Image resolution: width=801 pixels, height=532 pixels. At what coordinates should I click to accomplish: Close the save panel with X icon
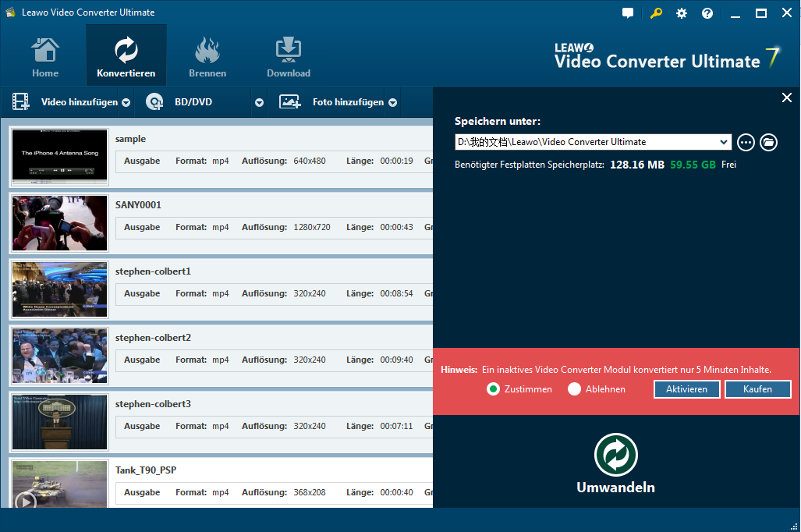(786, 98)
